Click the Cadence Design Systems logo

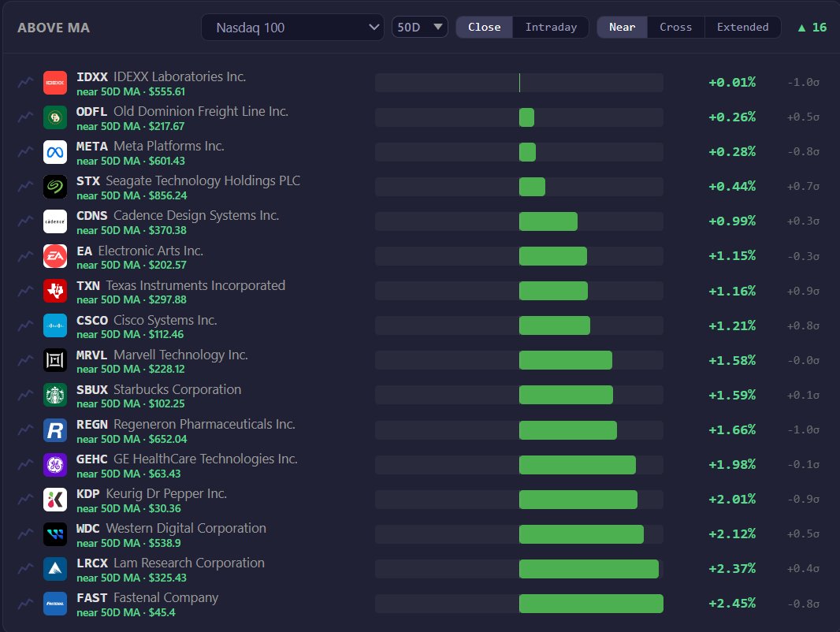coord(55,221)
